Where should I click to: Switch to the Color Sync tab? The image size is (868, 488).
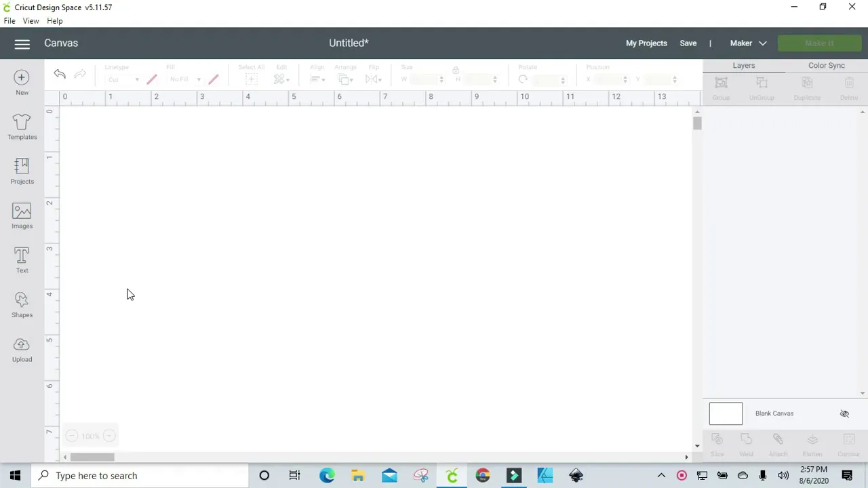(827, 66)
